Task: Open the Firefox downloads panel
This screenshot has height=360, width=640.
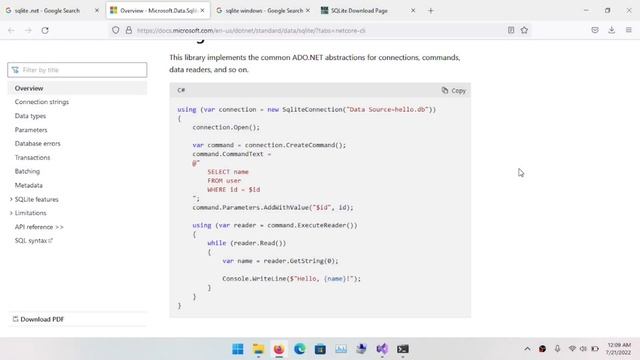Action: click(611, 30)
